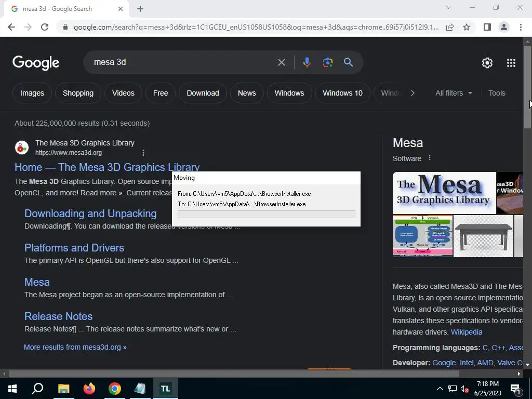Viewport: 532px width, 399px height.
Task: Open the TL app in the taskbar
Action: click(x=166, y=389)
